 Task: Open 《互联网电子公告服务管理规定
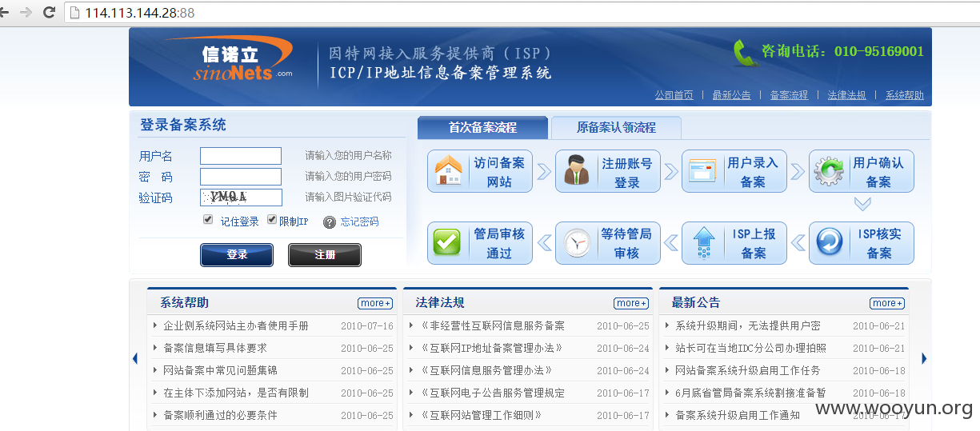pyautogui.click(x=492, y=393)
